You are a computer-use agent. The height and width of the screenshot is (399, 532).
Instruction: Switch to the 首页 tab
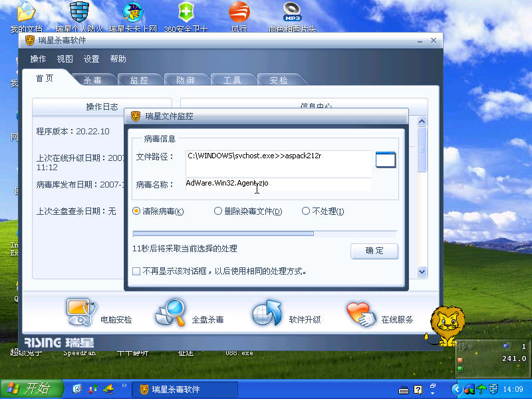tap(45, 78)
